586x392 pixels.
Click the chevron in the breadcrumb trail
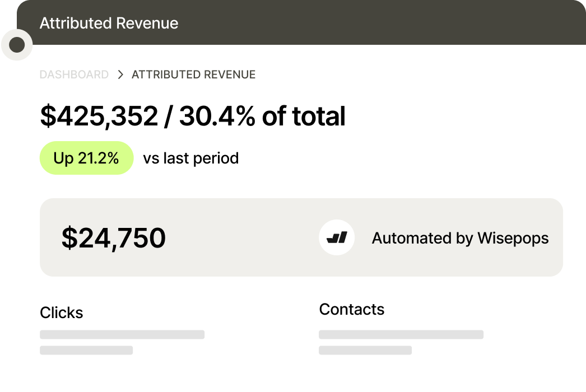tap(119, 73)
